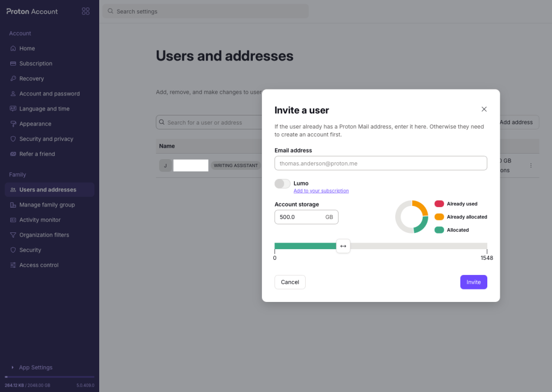Click the Organization filters funnel icon
Screen dimensions: 552x392
pyautogui.click(x=13, y=235)
